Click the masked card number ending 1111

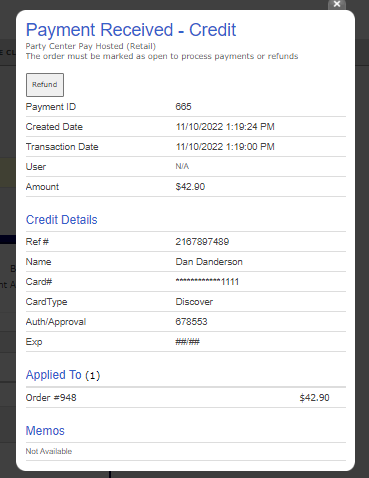click(207, 282)
